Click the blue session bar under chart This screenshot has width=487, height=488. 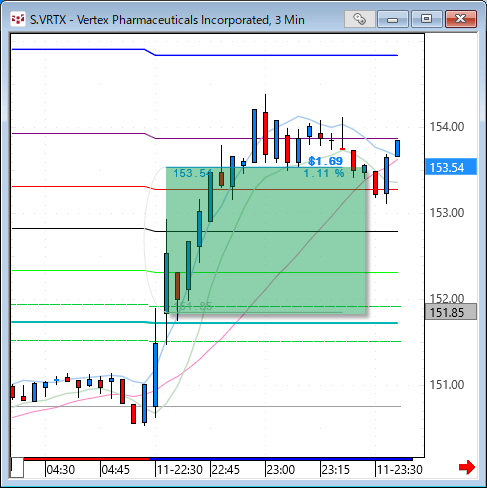[281, 459]
